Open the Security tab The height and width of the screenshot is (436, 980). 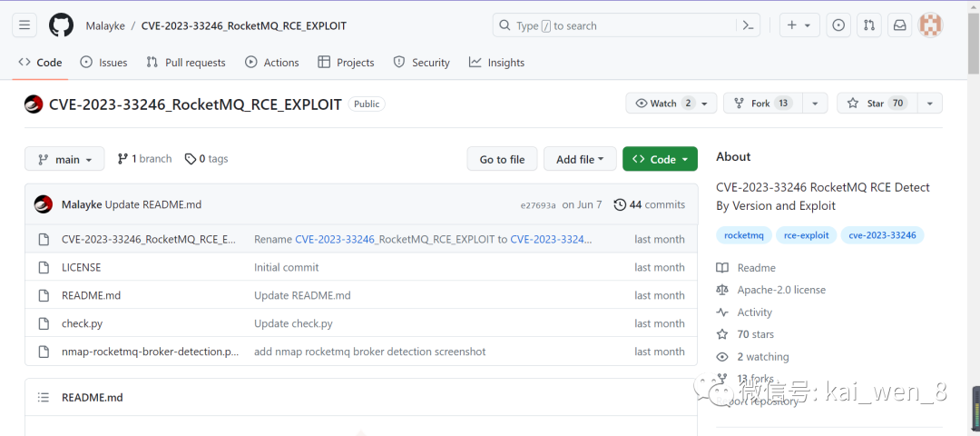click(421, 63)
